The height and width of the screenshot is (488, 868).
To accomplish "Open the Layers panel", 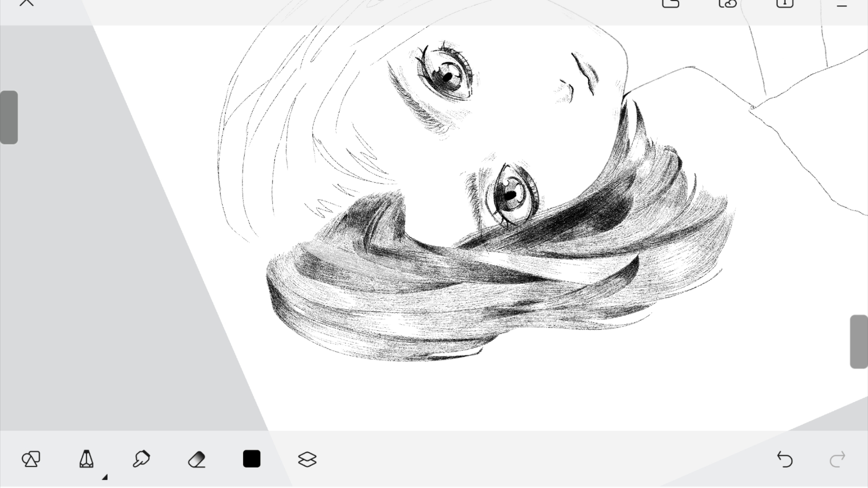I will tap(307, 459).
